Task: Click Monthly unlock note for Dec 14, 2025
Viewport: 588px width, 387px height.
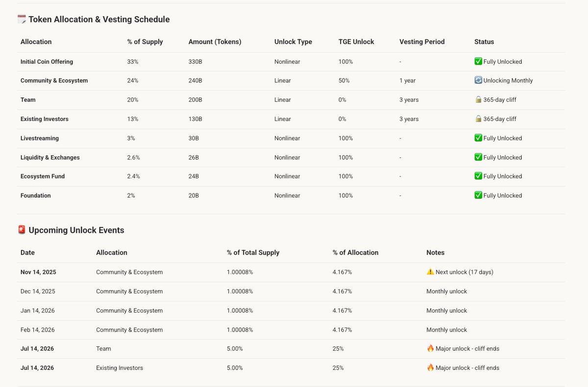Action: pos(446,291)
